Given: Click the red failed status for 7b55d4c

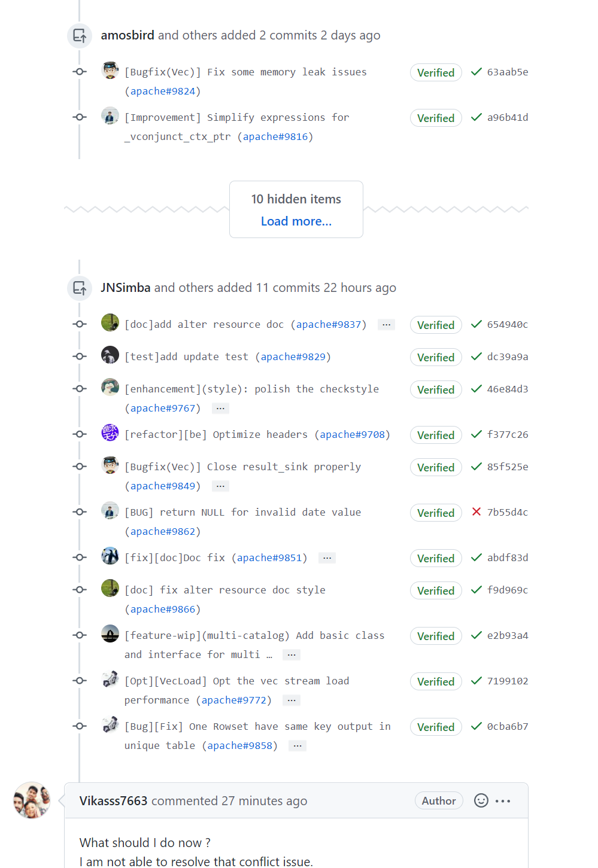Looking at the screenshot, I should 476,512.
